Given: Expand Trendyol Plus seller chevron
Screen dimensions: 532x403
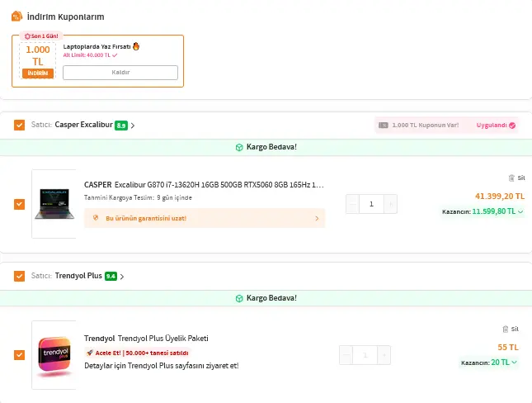Looking at the screenshot, I should (x=122, y=277).
